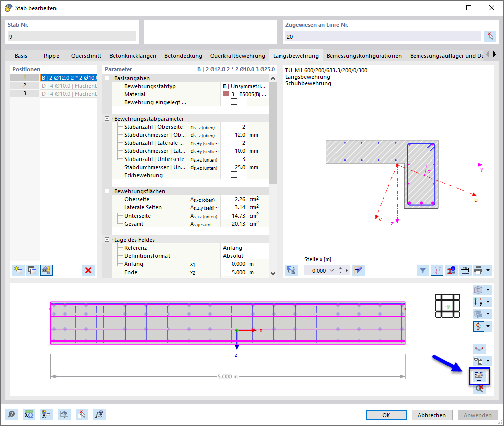Delete the selected position with the red X
The image size is (504, 426).
click(x=88, y=270)
